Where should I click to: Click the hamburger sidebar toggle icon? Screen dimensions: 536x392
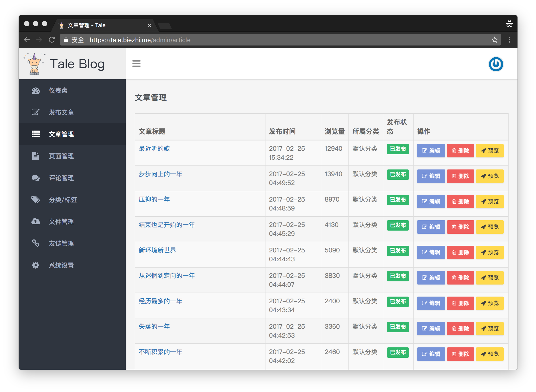coord(136,64)
